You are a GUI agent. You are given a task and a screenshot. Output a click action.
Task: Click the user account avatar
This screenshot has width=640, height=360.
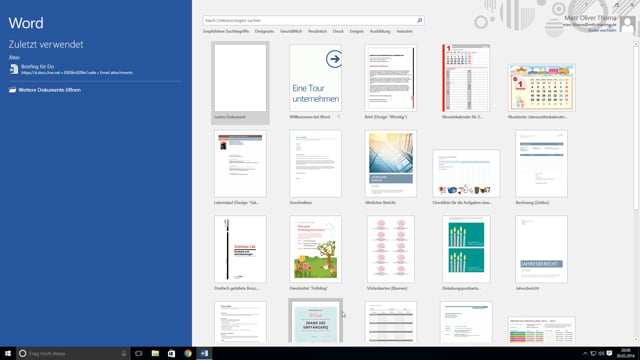[627, 25]
